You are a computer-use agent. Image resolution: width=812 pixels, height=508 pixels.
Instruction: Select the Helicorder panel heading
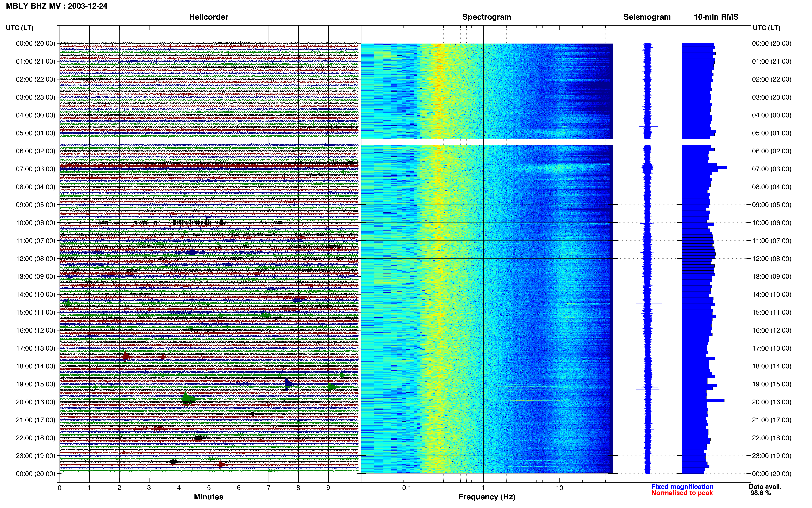(209, 17)
